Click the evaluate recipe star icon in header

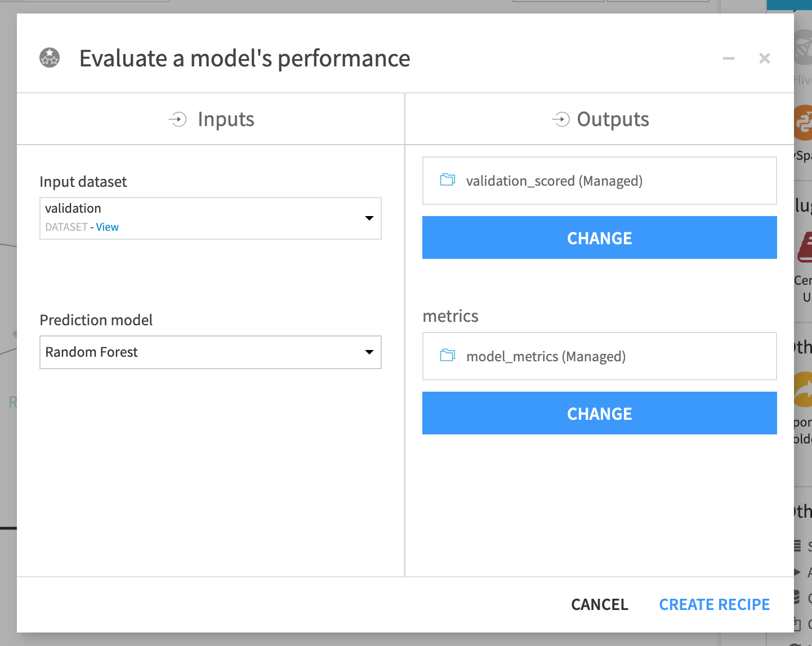[x=50, y=57]
